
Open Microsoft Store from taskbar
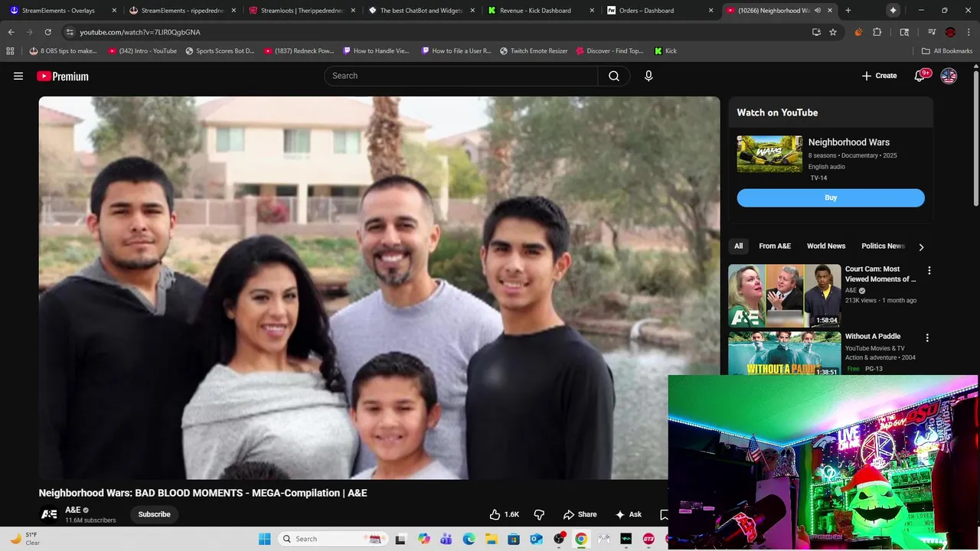[514, 539]
